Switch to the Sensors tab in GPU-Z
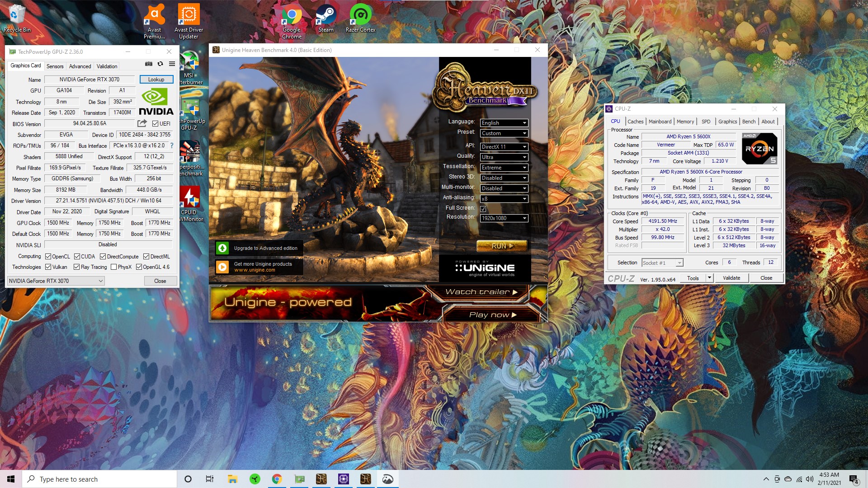This screenshot has height=488, width=868. (x=55, y=66)
